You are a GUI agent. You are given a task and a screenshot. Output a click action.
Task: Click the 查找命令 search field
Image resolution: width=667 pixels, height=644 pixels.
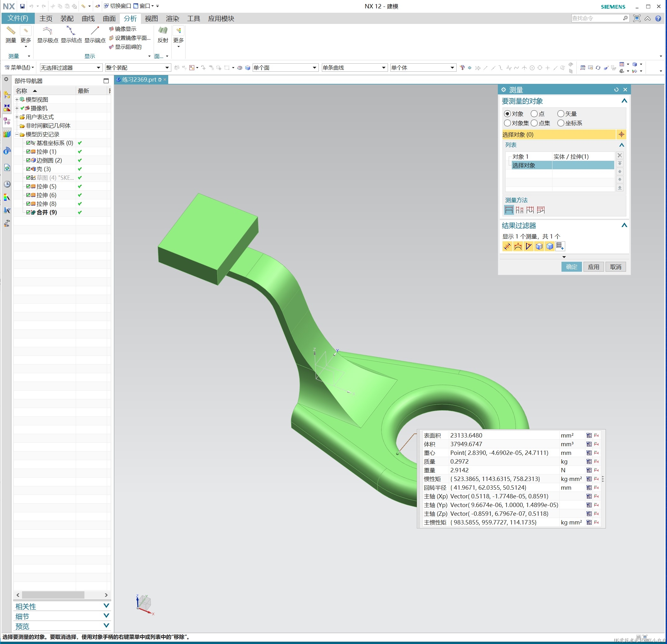[x=597, y=18]
